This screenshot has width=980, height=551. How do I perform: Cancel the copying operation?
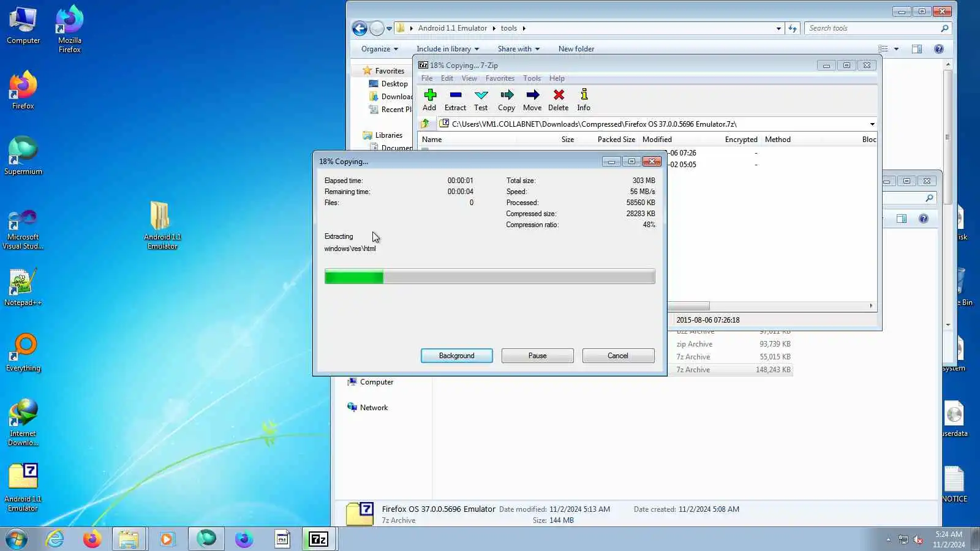(618, 356)
